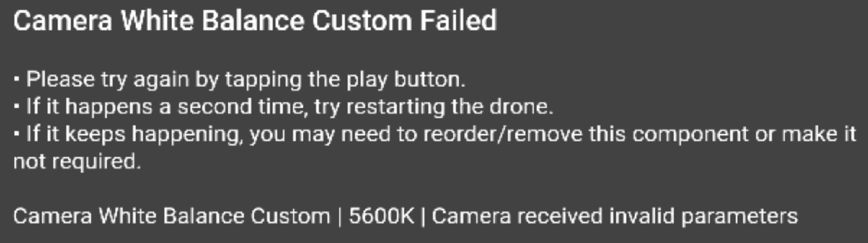Image resolution: width=868 pixels, height=243 pixels.
Task: Select the 'If it keeps happening' bullet line
Action: click(435, 135)
